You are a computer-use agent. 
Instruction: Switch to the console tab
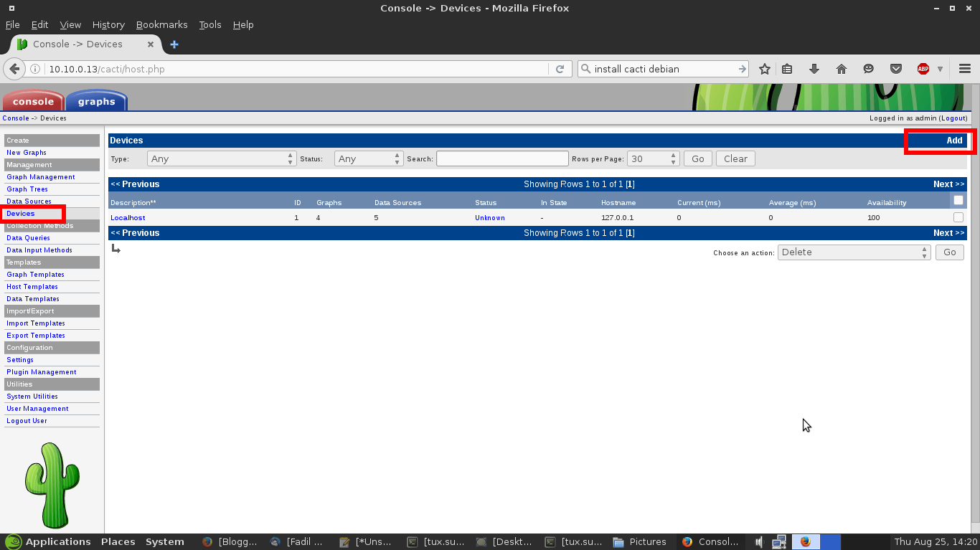[33, 101]
